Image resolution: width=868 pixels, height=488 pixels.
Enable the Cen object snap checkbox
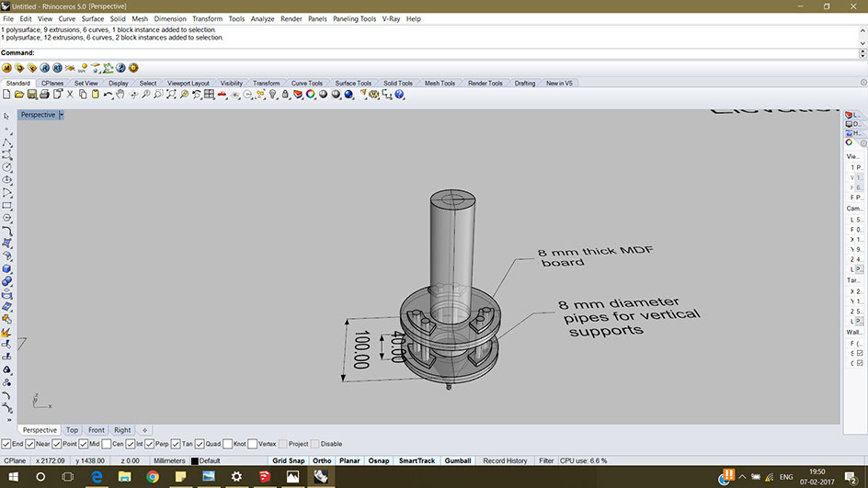pyautogui.click(x=107, y=444)
